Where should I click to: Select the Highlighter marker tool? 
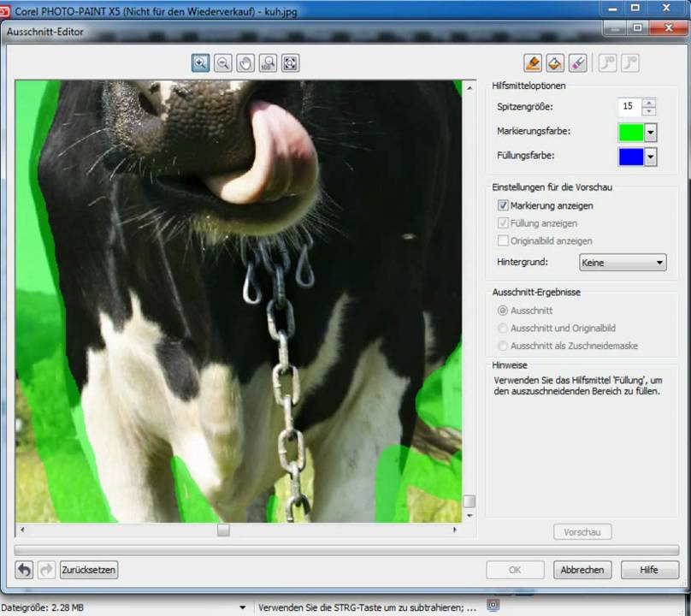(x=533, y=63)
